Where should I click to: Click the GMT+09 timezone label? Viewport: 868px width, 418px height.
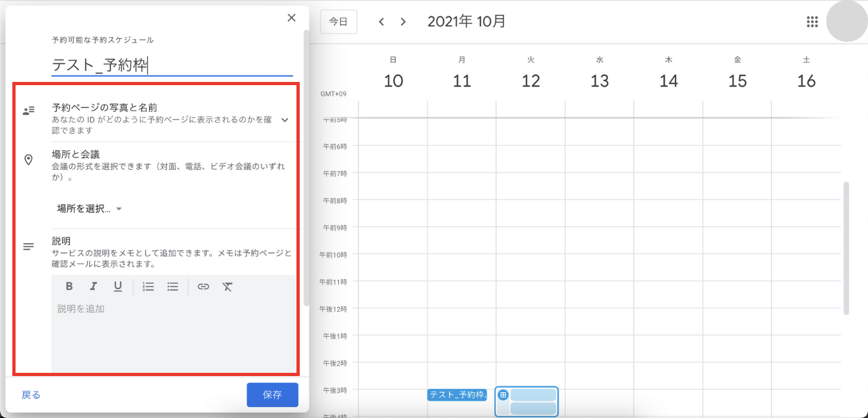tap(333, 94)
